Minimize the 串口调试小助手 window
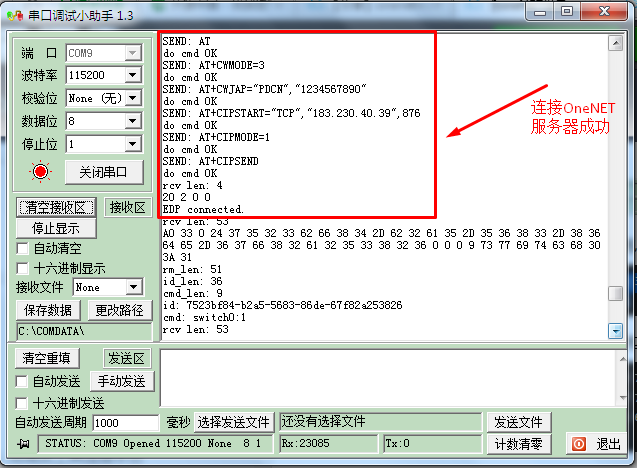This screenshot has height=468, width=637. click(540, 13)
